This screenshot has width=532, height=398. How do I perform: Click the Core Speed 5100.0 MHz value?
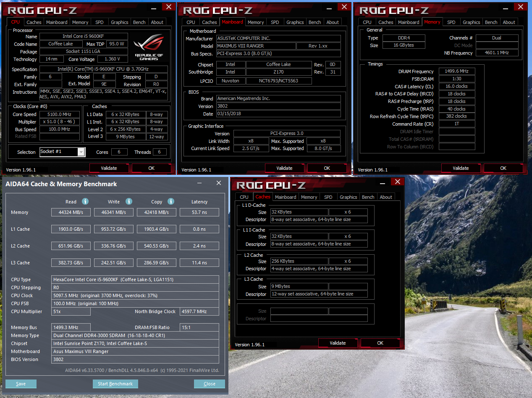point(59,114)
